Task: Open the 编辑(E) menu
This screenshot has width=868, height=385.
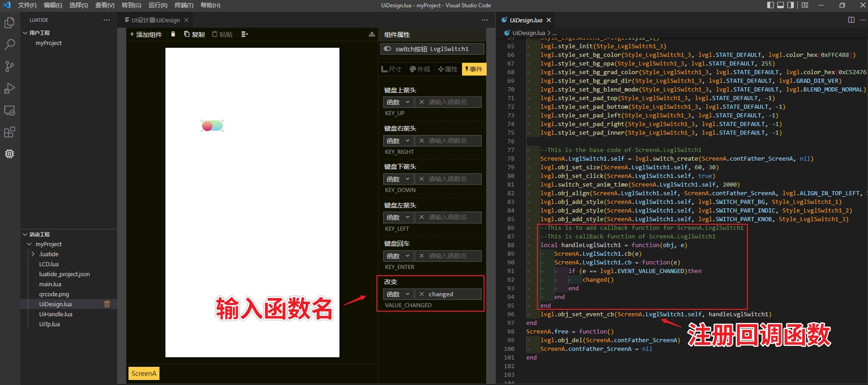Action: coord(53,5)
